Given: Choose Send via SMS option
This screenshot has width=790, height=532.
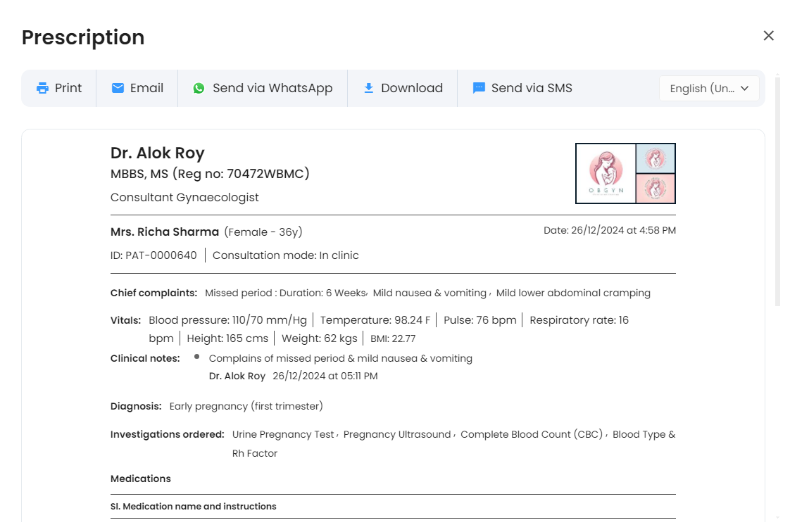Looking at the screenshot, I should [532, 88].
